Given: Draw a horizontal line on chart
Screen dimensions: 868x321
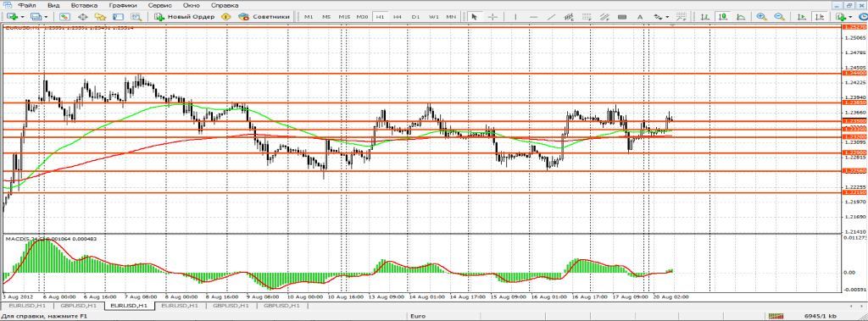Looking at the screenshot, I should (533, 17).
